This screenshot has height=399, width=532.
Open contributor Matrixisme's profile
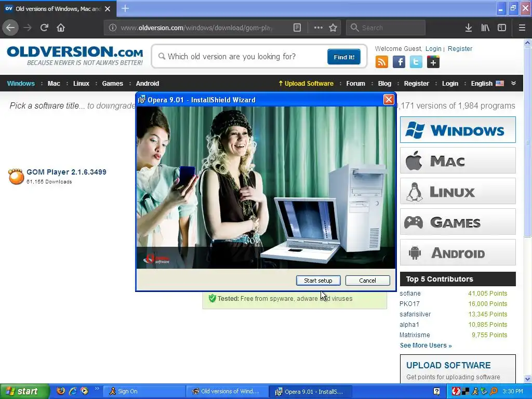click(415, 335)
